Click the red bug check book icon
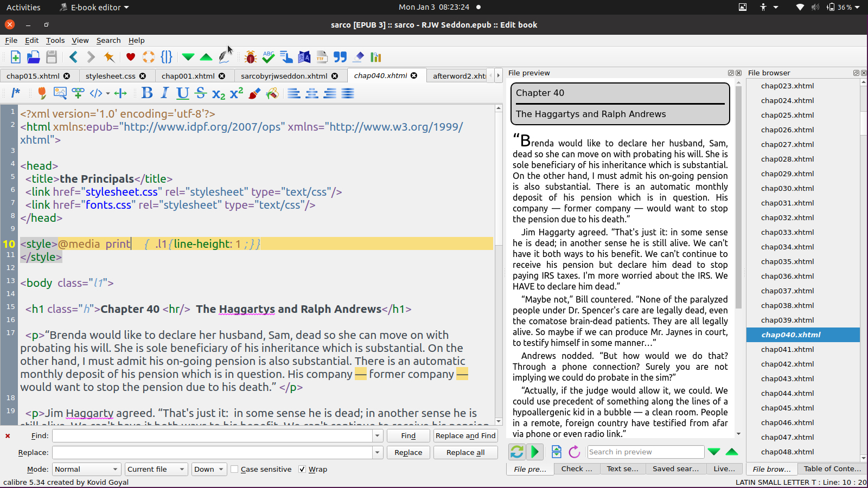The image size is (868, 488). (x=250, y=57)
